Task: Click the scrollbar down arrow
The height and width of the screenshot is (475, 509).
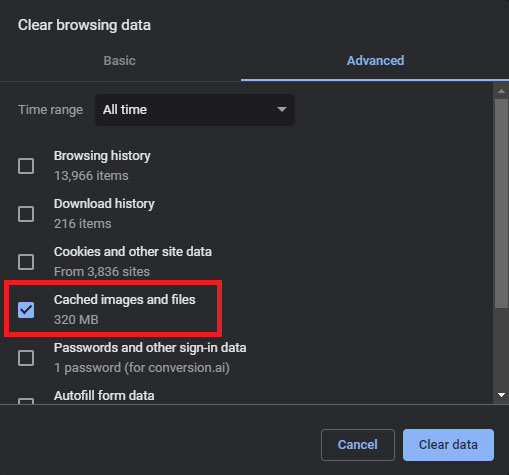Action: pos(501,395)
